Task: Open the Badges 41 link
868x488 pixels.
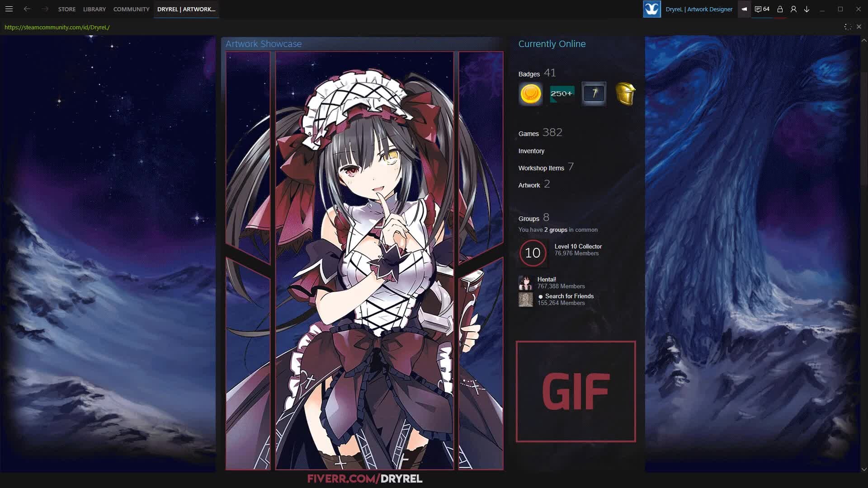Action: pyautogui.click(x=537, y=73)
